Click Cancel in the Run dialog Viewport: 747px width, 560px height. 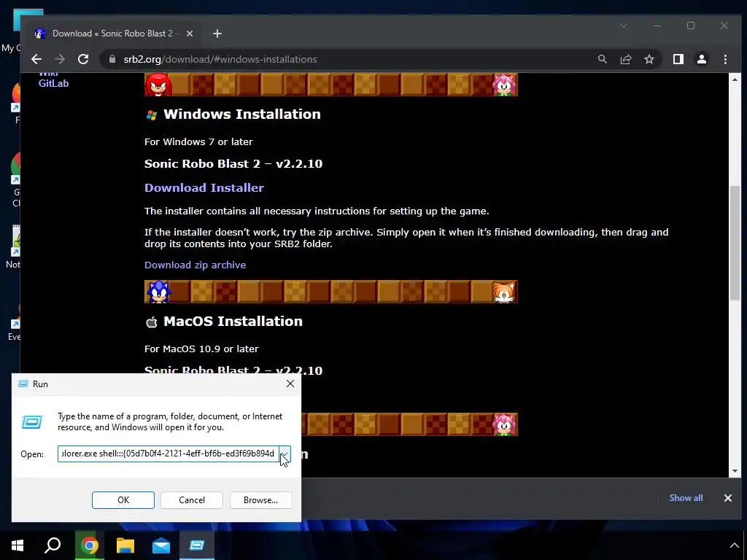[x=192, y=500]
